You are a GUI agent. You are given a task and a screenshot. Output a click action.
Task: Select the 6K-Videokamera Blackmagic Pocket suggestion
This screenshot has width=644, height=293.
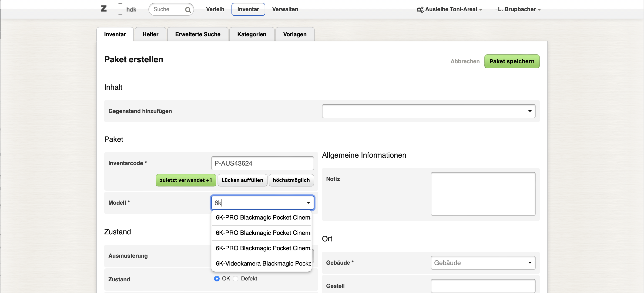click(x=262, y=263)
